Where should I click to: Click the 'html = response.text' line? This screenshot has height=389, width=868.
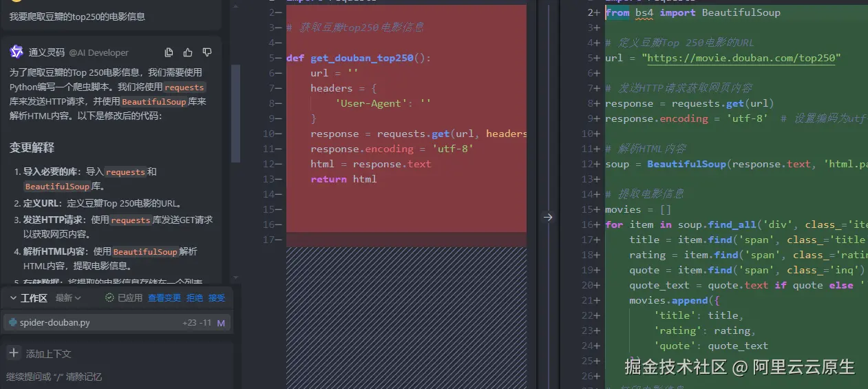370,164
